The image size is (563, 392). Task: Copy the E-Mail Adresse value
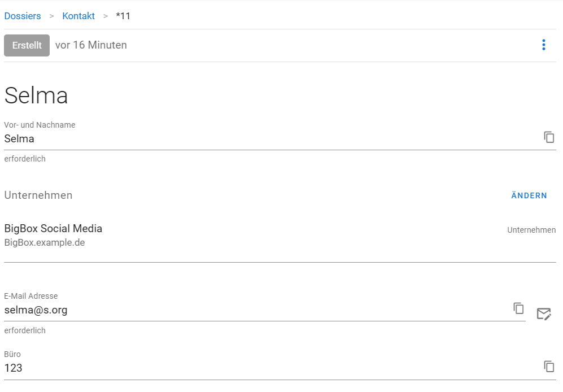click(x=518, y=308)
